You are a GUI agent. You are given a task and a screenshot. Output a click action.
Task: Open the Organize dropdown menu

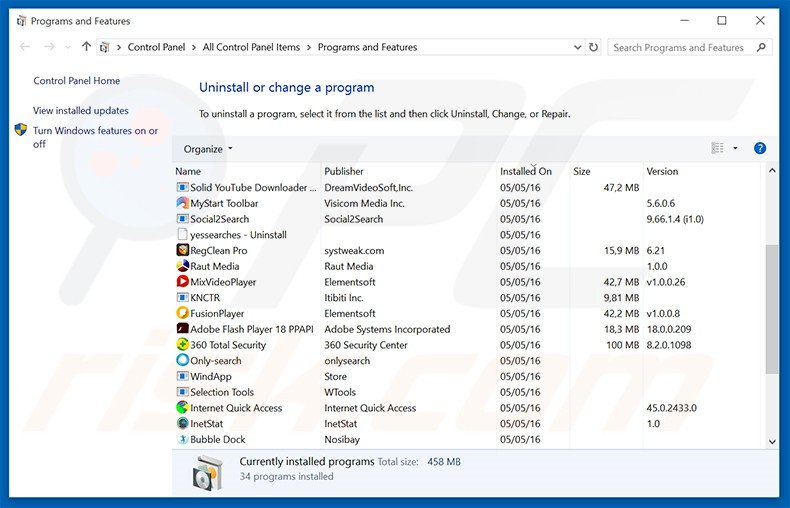[x=208, y=149]
